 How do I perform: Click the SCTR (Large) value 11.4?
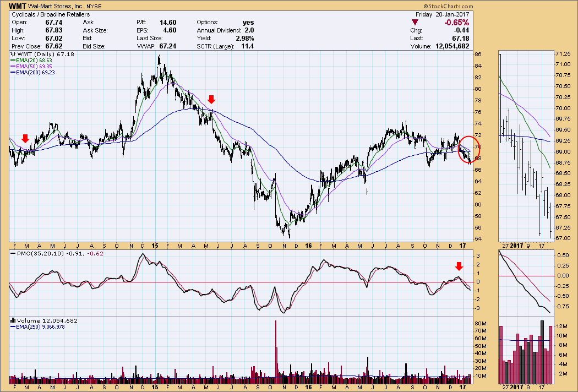coord(247,46)
